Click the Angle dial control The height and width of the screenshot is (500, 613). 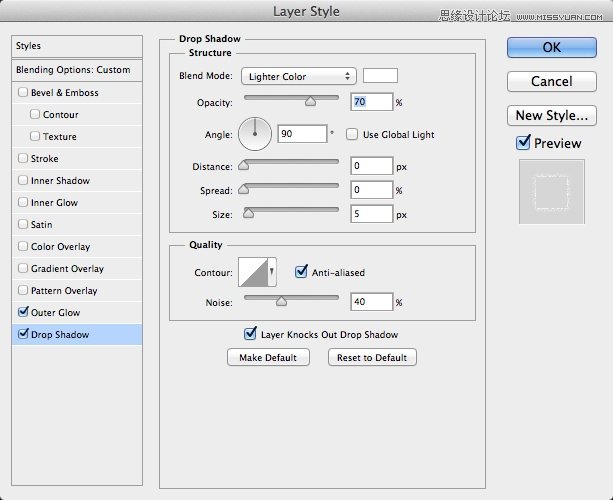pos(256,133)
